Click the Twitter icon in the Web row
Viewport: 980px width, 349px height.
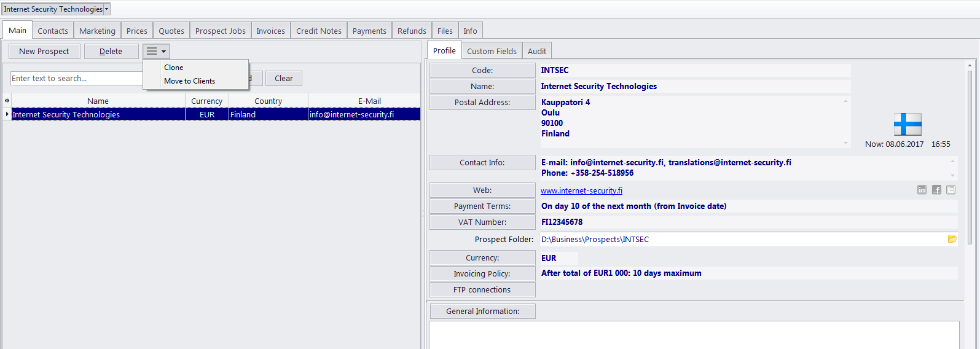point(951,190)
